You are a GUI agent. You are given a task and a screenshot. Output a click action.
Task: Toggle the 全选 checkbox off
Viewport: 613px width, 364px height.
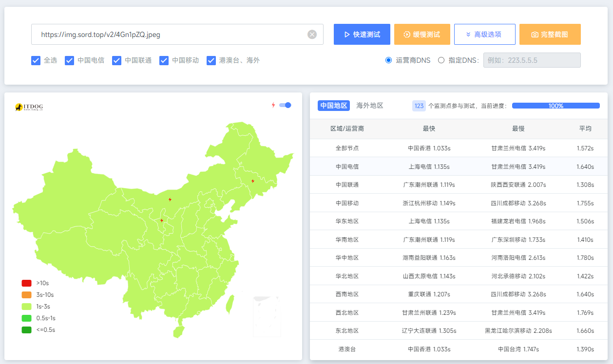pos(36,60)
